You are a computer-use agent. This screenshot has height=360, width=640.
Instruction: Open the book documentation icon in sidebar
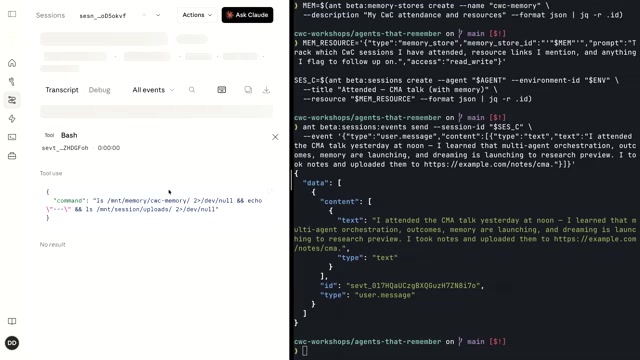tap(12, 321)
